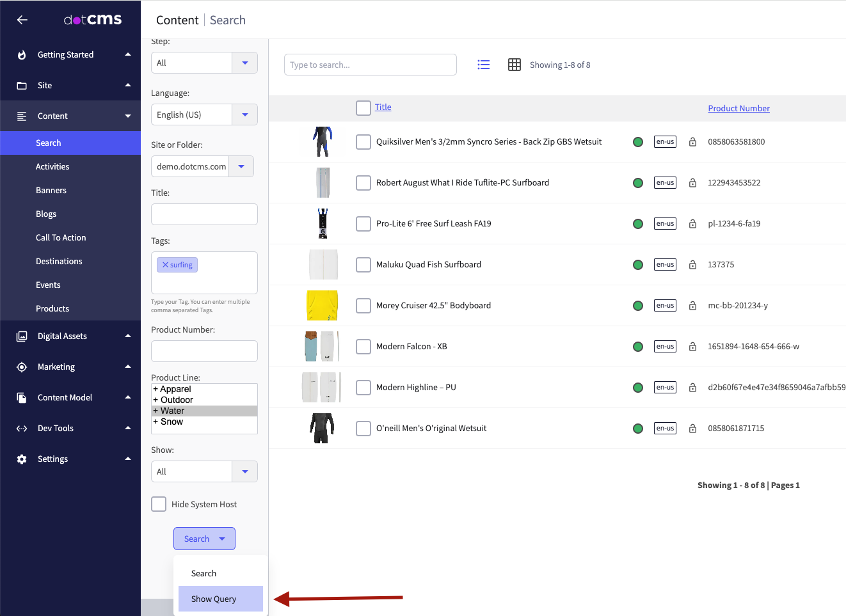Click the Dev Tools sidebar icon
The width and height of the screenshot is (846, 616).
pos(22,429)
